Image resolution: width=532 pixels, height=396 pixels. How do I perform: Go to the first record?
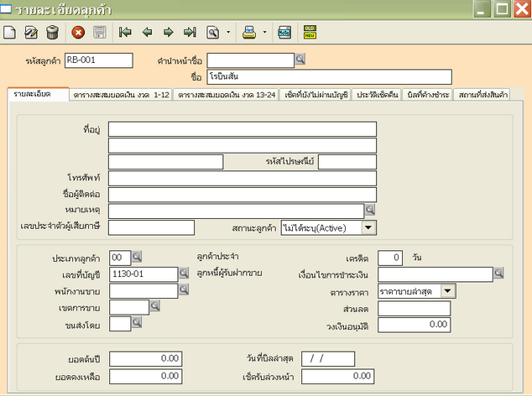coord(126,34)
